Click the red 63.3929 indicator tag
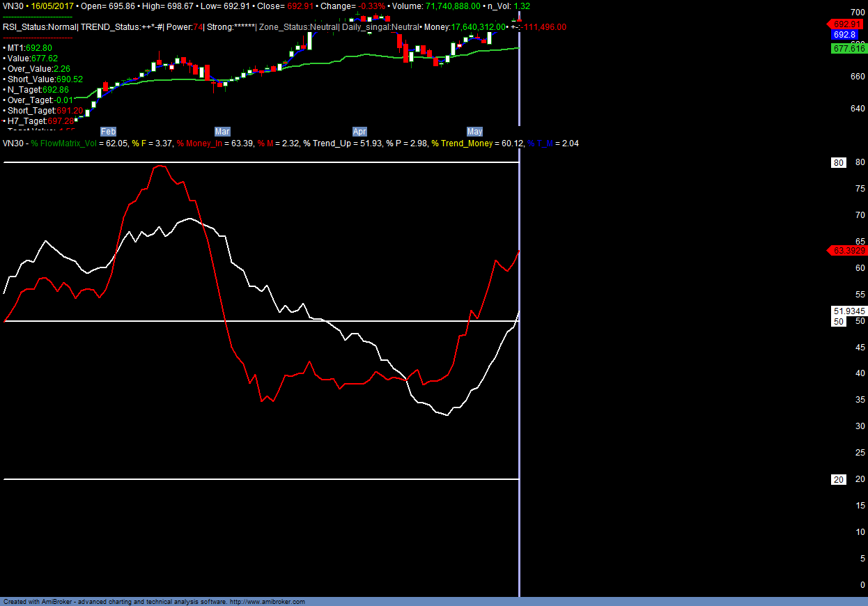This screenshot has width=868, height=606. point(848,250)
